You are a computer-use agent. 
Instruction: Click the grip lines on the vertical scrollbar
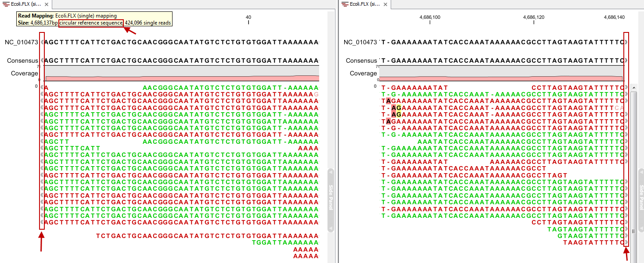click(633, 230)
